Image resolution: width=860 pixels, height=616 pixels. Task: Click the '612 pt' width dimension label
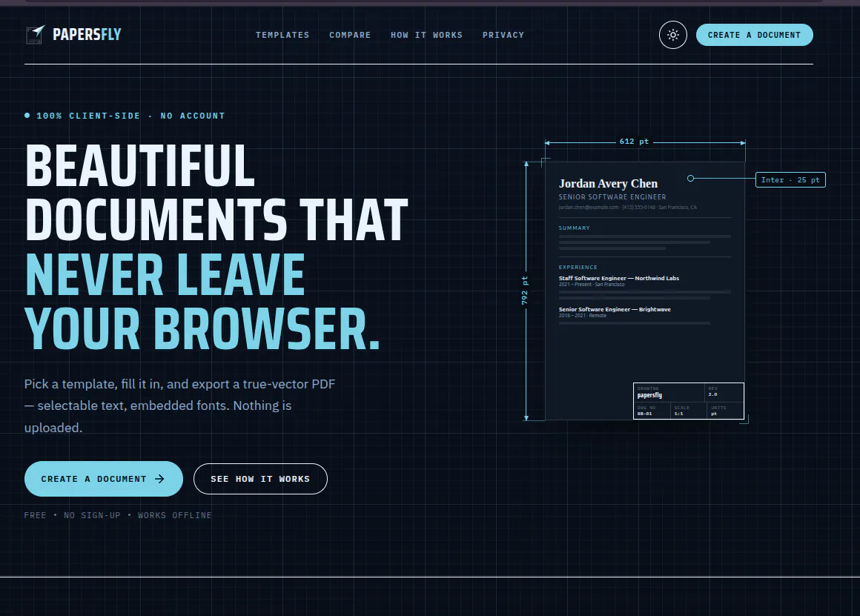pos(634,142)
